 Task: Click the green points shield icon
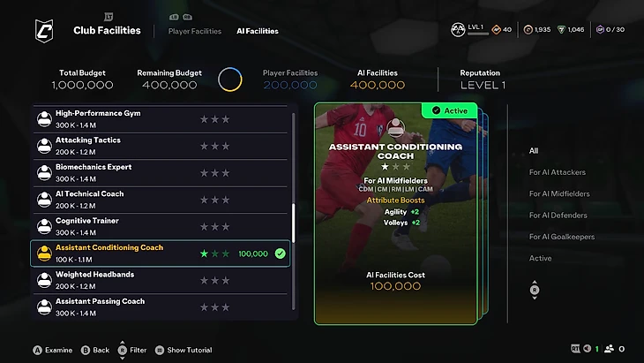(561, 30)
